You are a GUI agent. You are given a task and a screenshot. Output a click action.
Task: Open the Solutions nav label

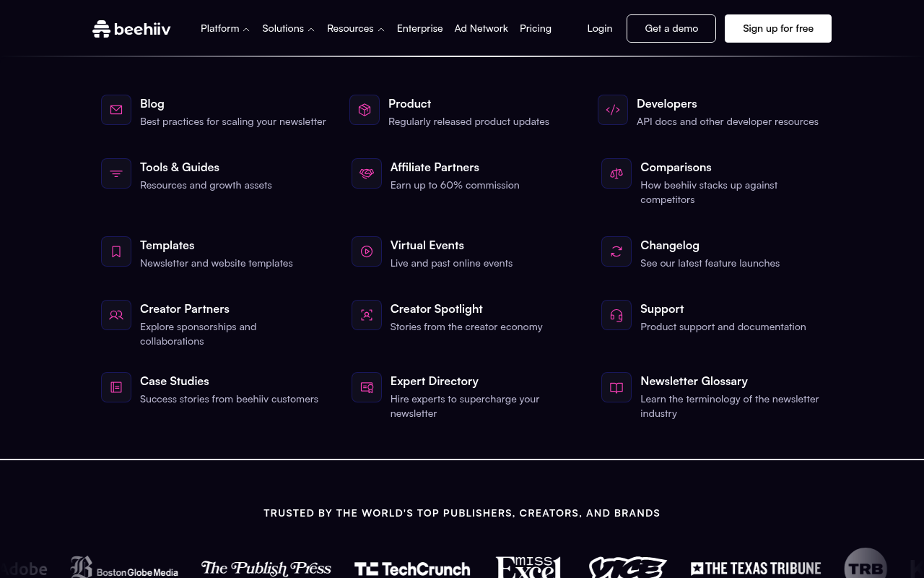tap(283, 28)
